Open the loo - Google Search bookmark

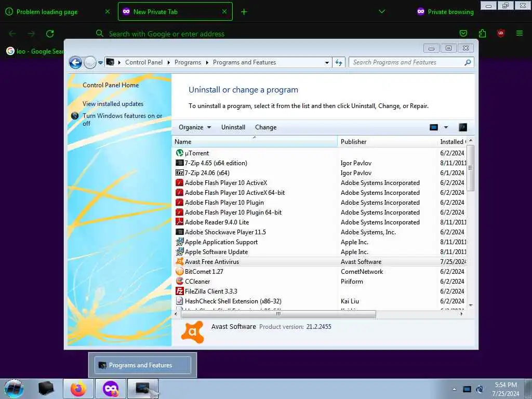point(35,51)
